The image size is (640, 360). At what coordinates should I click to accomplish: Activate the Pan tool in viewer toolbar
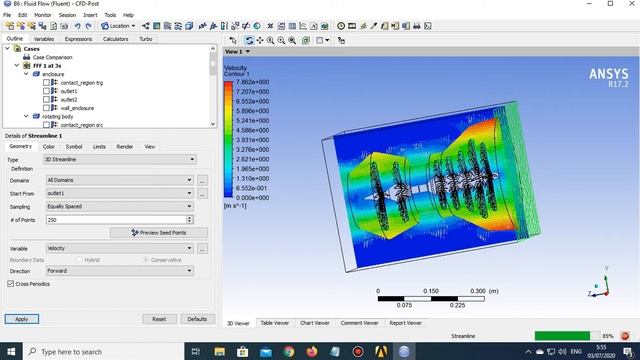(x=260, y=40)
